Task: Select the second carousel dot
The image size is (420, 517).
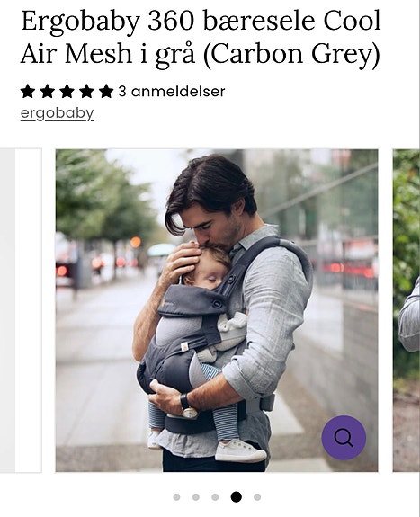Action: tap(196, 497)
